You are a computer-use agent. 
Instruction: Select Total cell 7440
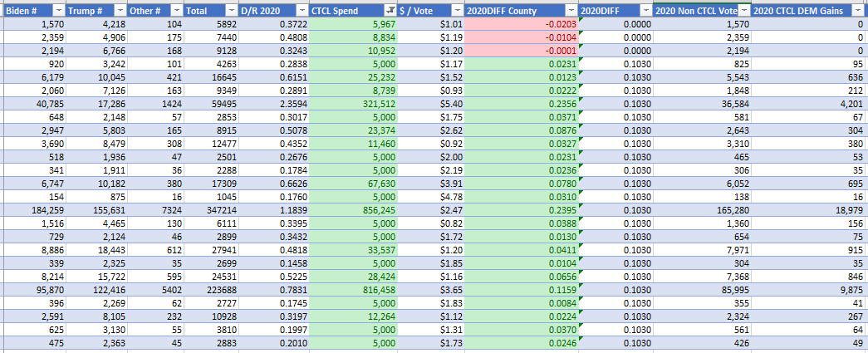[211, 37]
